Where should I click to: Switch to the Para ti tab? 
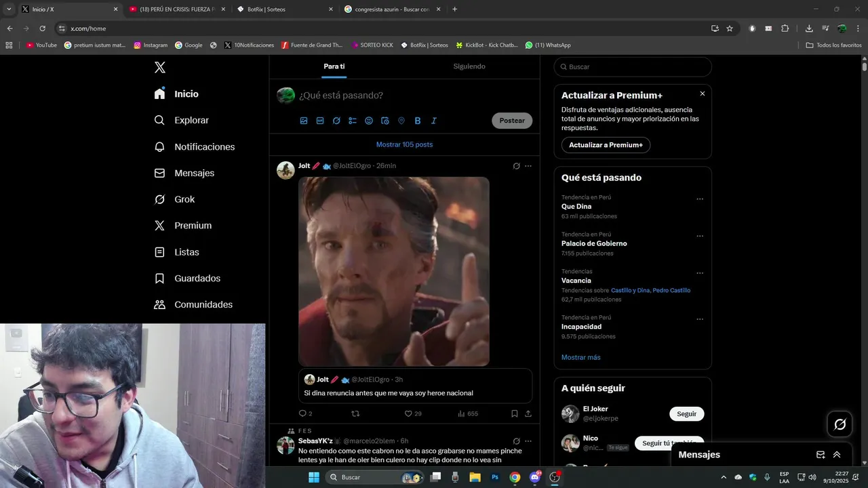334,66
